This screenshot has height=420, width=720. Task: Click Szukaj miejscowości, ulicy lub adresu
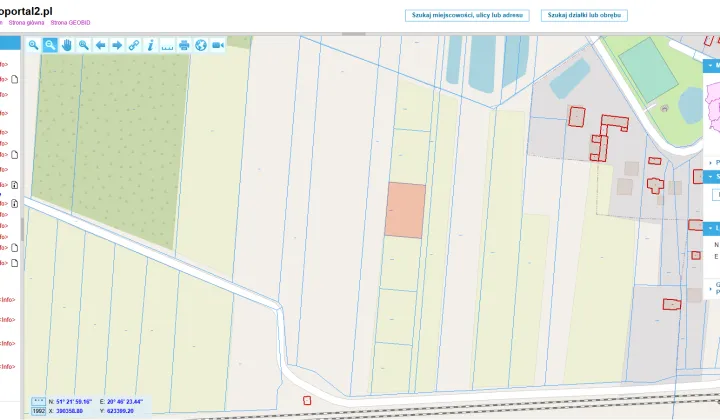467,15
